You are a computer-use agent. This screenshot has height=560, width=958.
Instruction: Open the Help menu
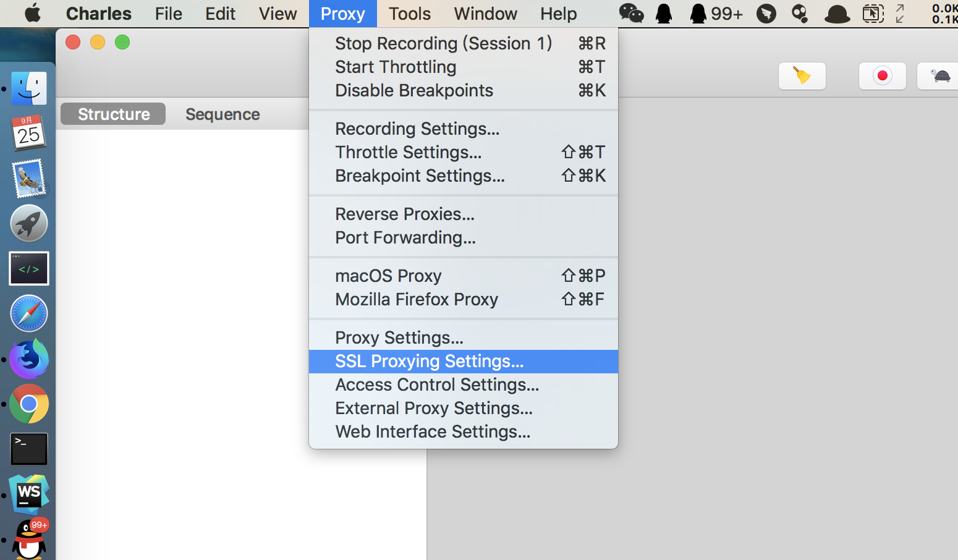559,14
